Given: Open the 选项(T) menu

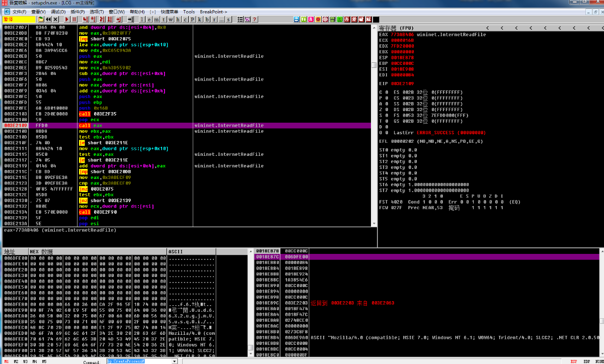Looking at the screenshot, I should tap(97, 12).
